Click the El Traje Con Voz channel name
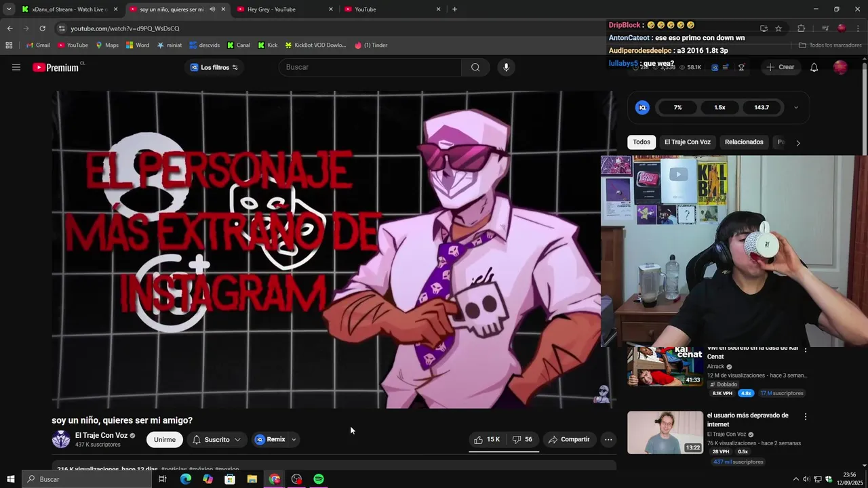 pos(101,436)
